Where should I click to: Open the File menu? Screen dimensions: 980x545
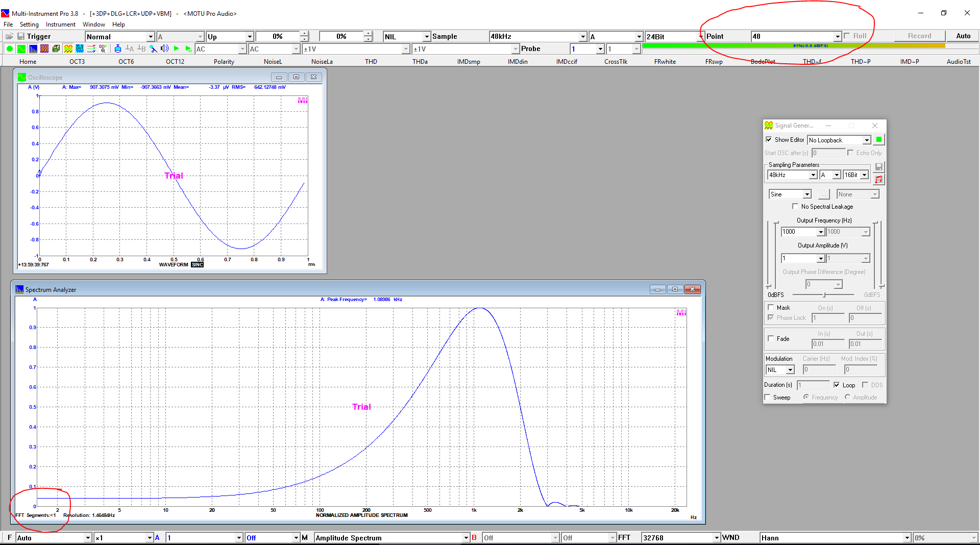8,24
